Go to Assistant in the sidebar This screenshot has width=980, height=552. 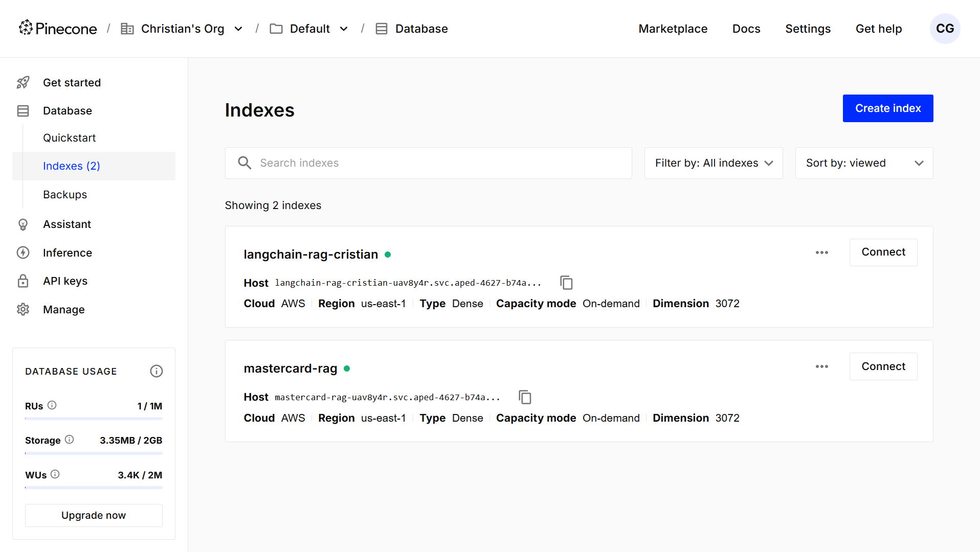click(x=67, y=224)
